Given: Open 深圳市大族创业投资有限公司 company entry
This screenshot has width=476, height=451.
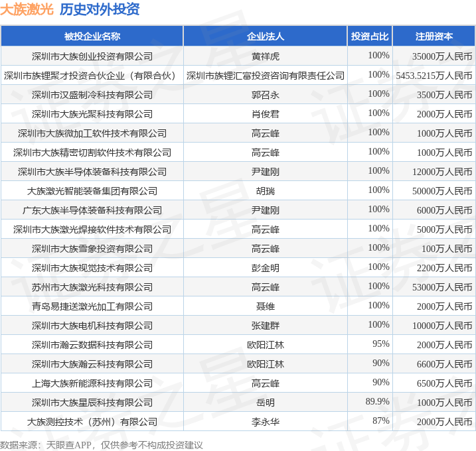Looking at the screenshot, I should (x=92, y=56).
